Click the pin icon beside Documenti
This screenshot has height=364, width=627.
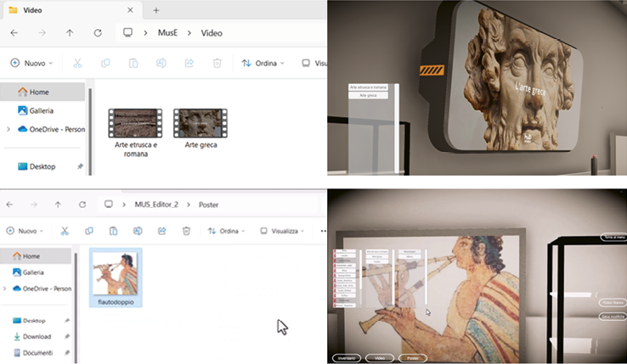click(x=67, y=353)
